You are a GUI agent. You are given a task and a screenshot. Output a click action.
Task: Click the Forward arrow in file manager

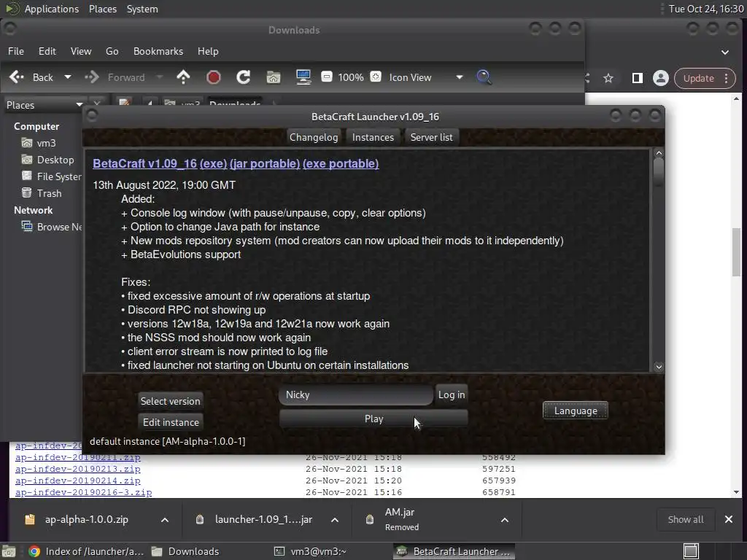pyautogui.click(x=91, y=77)
